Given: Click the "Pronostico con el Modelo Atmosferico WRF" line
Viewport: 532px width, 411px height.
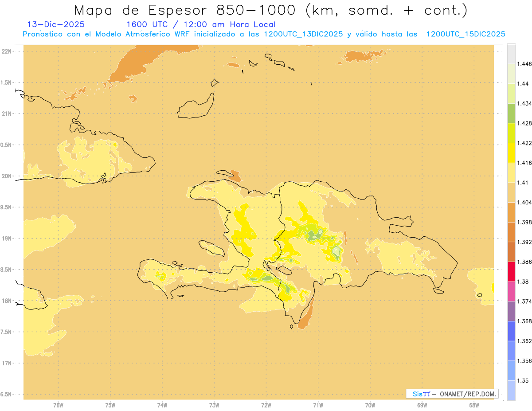Looking at the screenshot, I should point(264,34).
